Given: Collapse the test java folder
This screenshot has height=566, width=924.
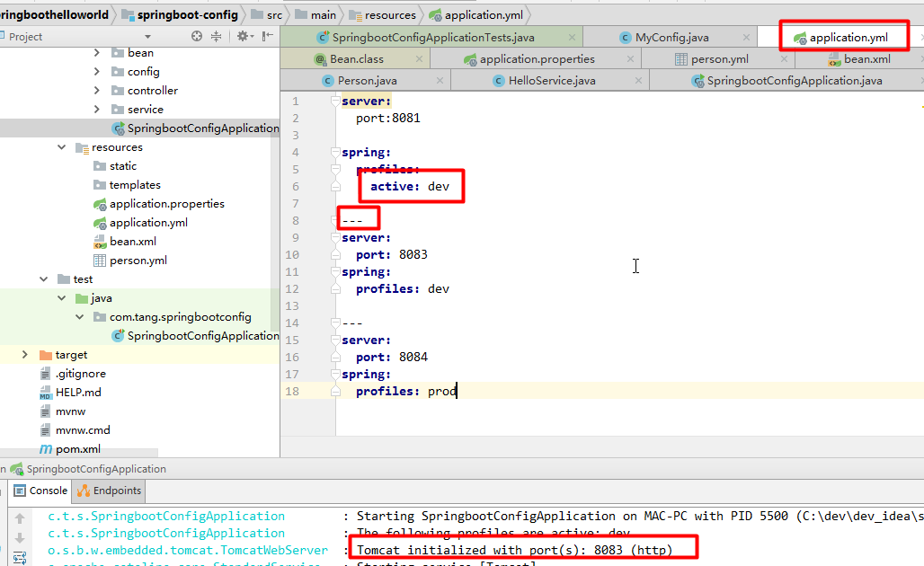Looking at the screenshot, I should click(x=61, y=298).
